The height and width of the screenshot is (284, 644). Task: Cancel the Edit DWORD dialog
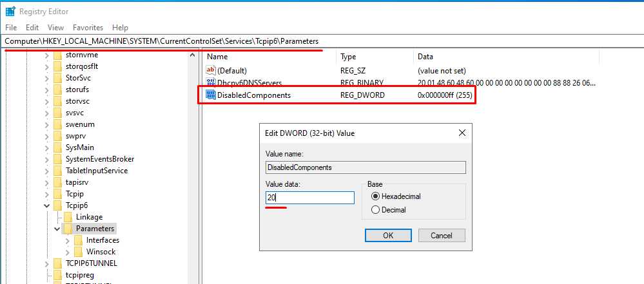(x=442, y=236)
